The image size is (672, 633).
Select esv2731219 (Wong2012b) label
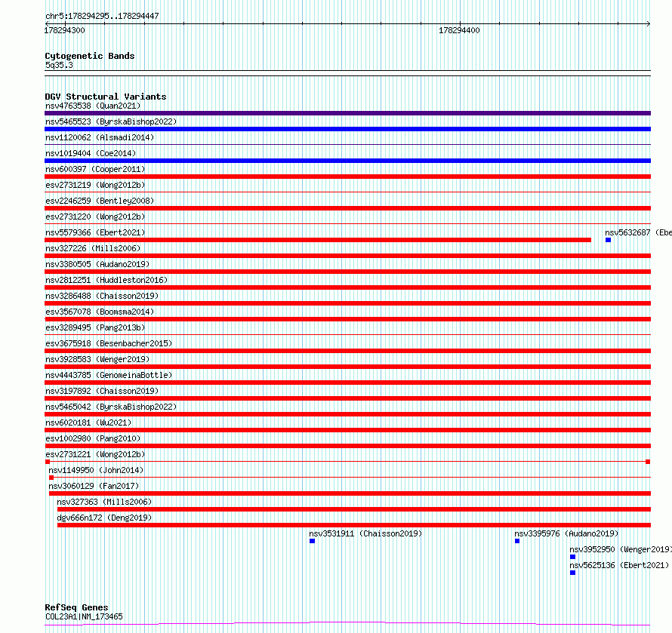point(95,185)
